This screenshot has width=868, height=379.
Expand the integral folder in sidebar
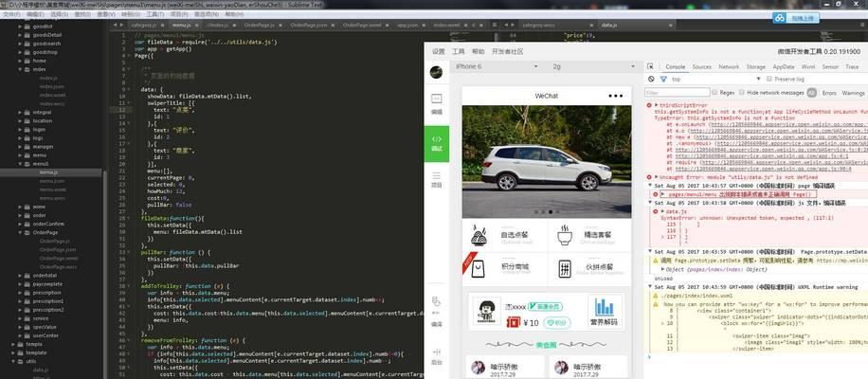tap(21, 113)
